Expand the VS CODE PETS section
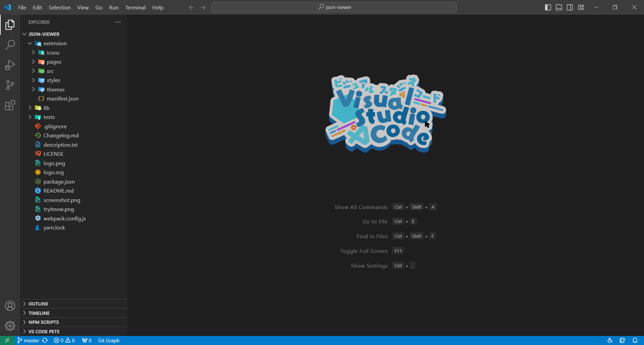The width and height of the screenshot is (644, 345). click(74, 332)
